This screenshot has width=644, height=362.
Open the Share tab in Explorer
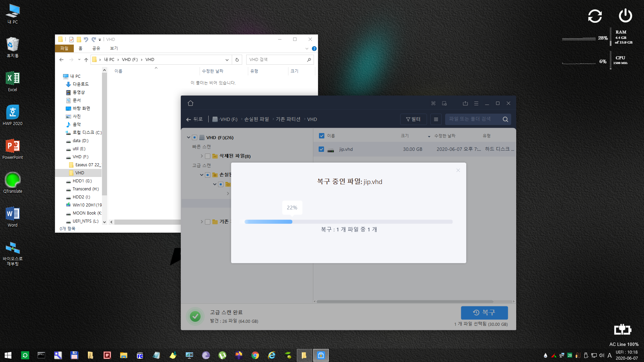coord(96,48)
